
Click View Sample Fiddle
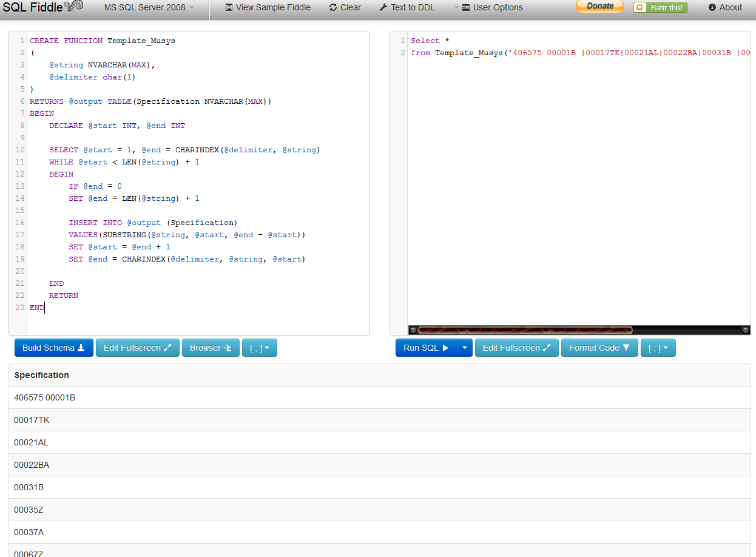click(268, 7)
